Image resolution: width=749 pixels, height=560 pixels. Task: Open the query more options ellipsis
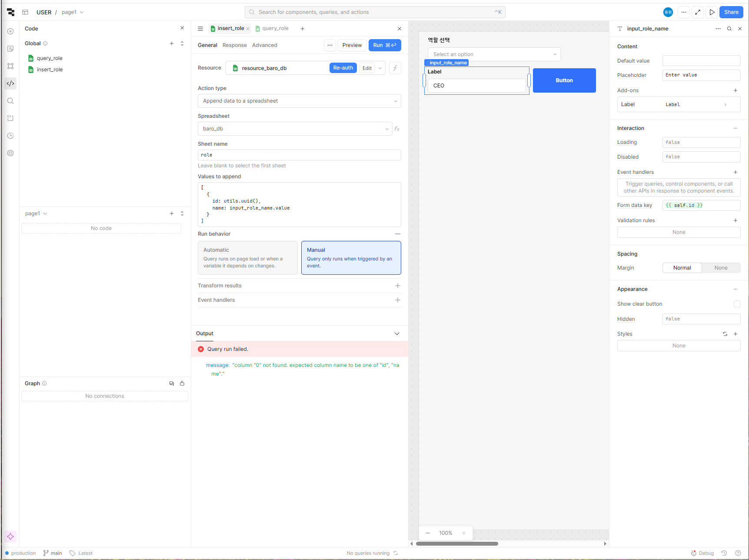330,45
